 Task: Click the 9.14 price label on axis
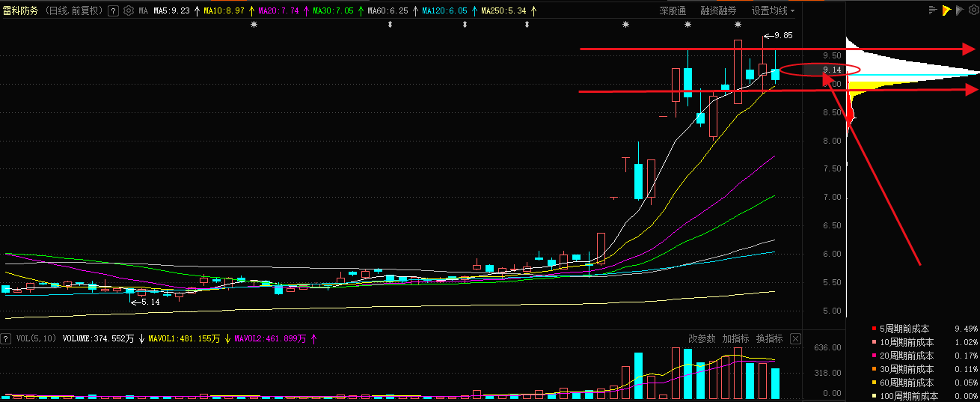(832, 70)
